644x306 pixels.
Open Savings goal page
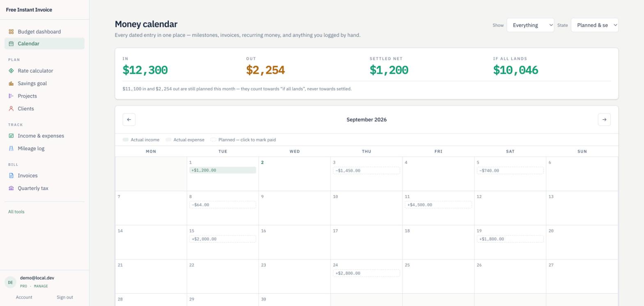coord(44,83)
